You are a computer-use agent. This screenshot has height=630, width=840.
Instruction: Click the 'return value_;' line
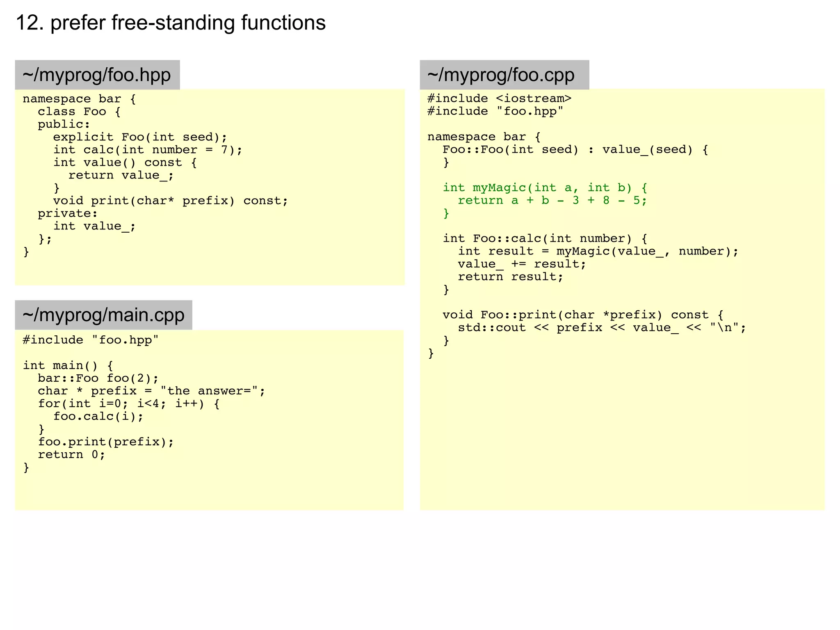[x=121, y=175]
